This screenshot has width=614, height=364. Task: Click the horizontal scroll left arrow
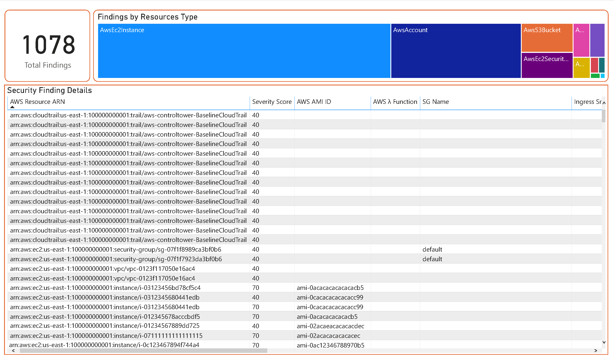pos(13,351)
